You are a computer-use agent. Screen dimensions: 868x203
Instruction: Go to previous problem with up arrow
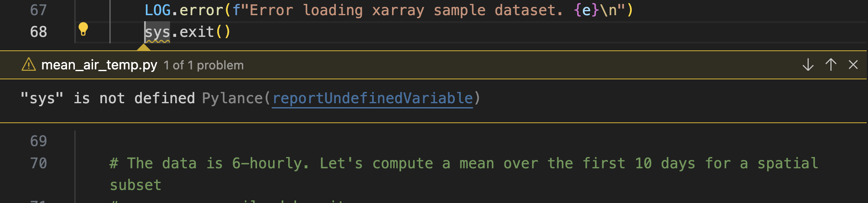[830, 65]
